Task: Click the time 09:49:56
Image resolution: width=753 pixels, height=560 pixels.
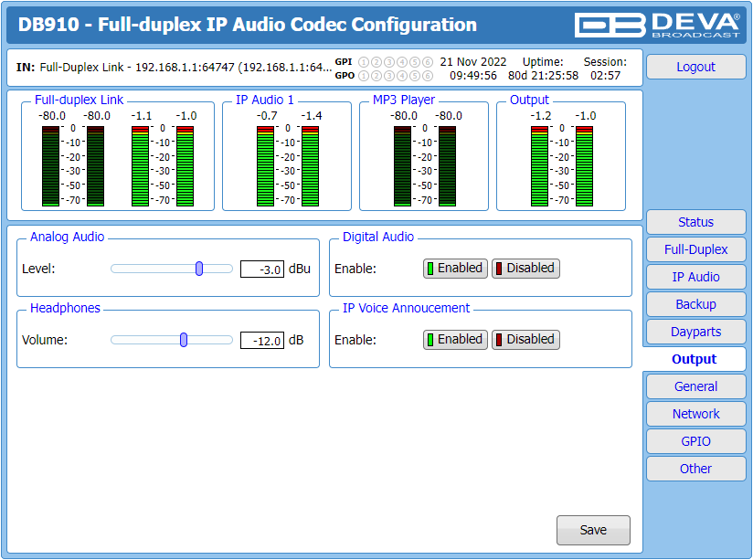Action: click(x=473, y=76)
